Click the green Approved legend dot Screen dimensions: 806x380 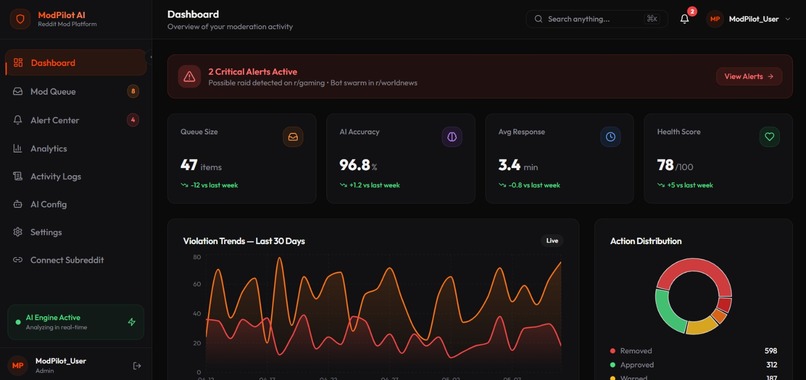[x=612, y=365]
